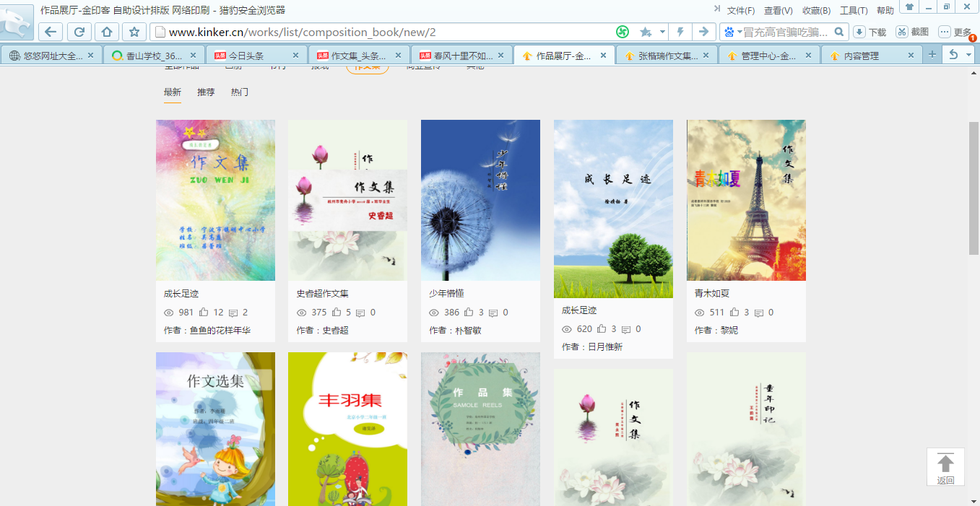Click the star favorites icon beside home

[x=134, y=32]
